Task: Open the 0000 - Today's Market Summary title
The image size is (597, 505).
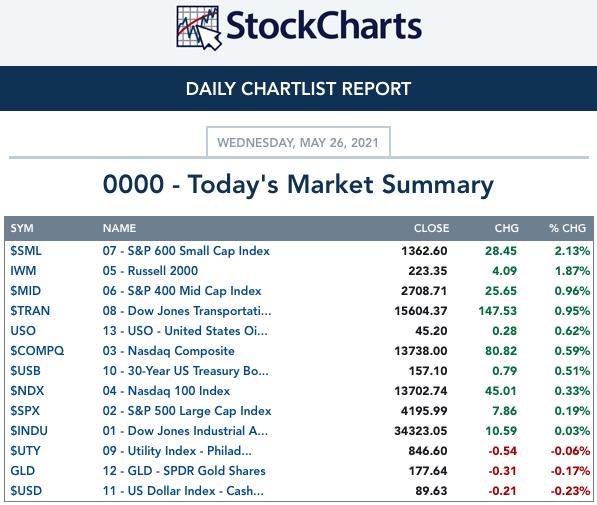Action: pos(298,184)
